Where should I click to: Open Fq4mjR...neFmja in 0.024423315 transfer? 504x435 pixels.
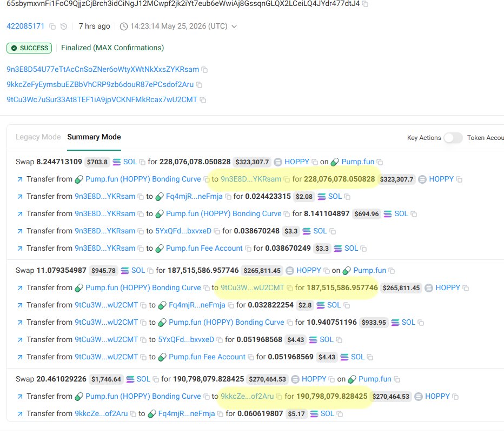pyautogui.click(x=194, y=196)
